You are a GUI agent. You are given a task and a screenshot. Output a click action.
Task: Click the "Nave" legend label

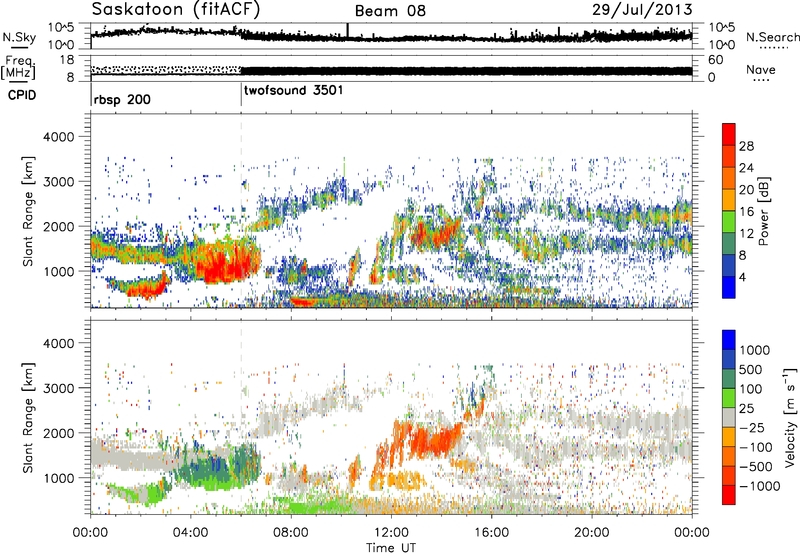pos(761,70)
